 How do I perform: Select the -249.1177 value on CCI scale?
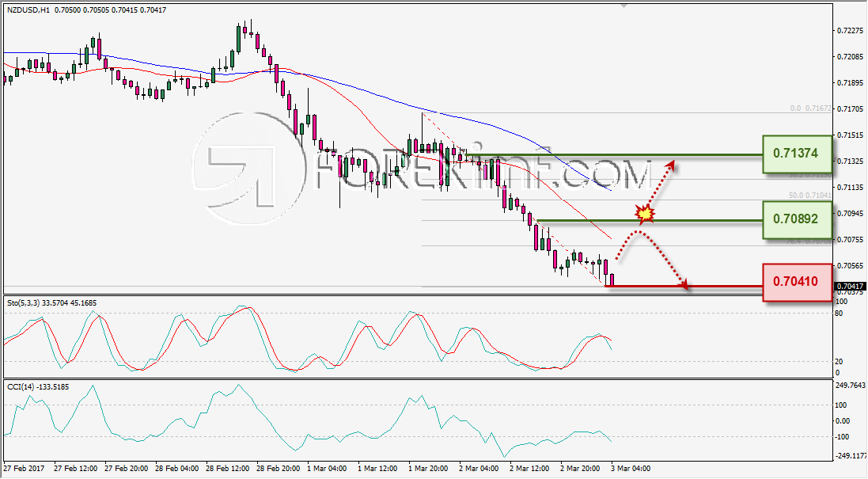[x=850, y=456]
